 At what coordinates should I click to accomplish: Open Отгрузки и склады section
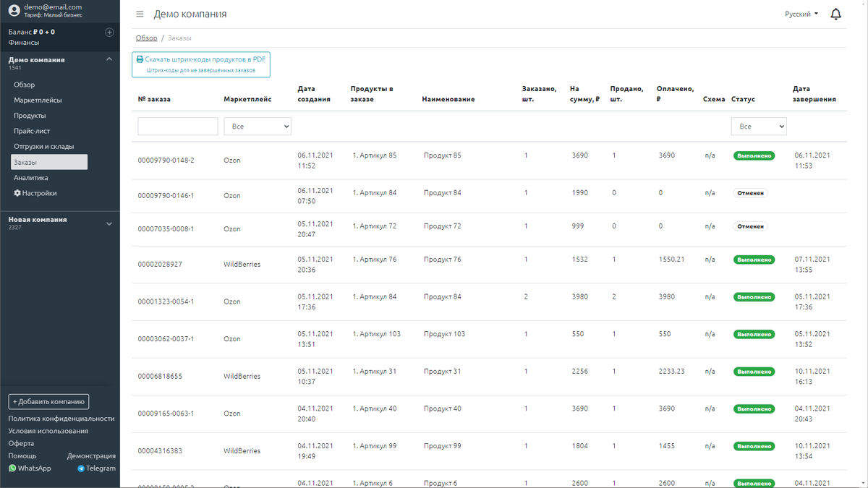coord(44,147)
